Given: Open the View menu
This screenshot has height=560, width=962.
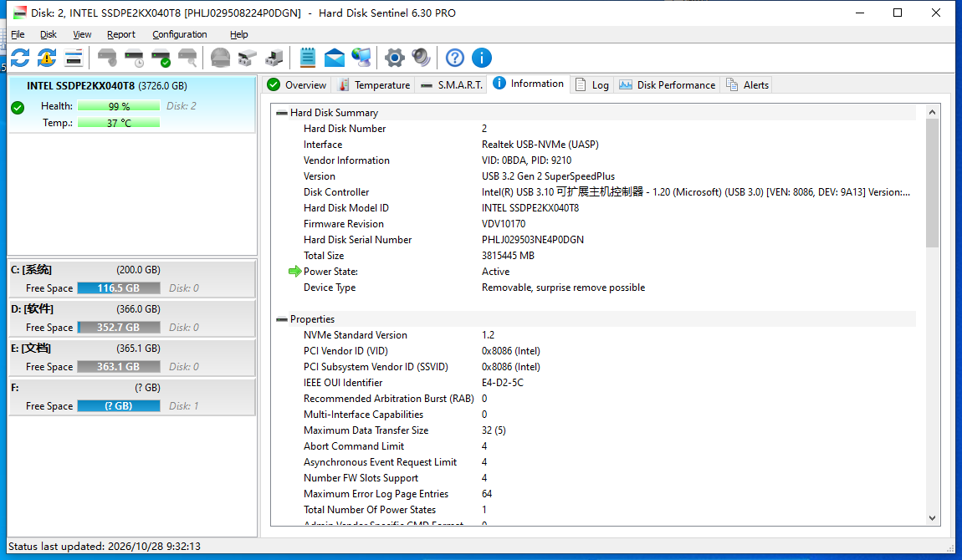Looking at the screenshot, I should click(x=82, y=34).
